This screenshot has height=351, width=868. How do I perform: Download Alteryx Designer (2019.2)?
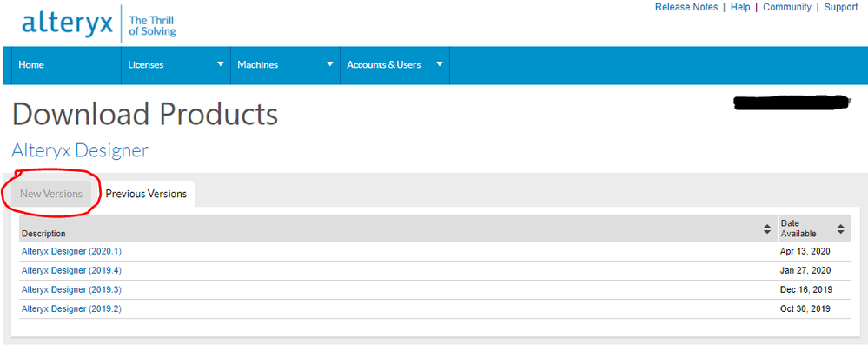[x=71, y=309]
